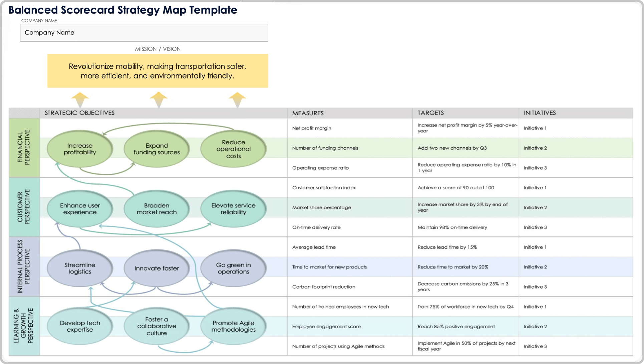Select the Customer Perspective side label
Viewport: 644px width, 364px height.
[24, 207]
